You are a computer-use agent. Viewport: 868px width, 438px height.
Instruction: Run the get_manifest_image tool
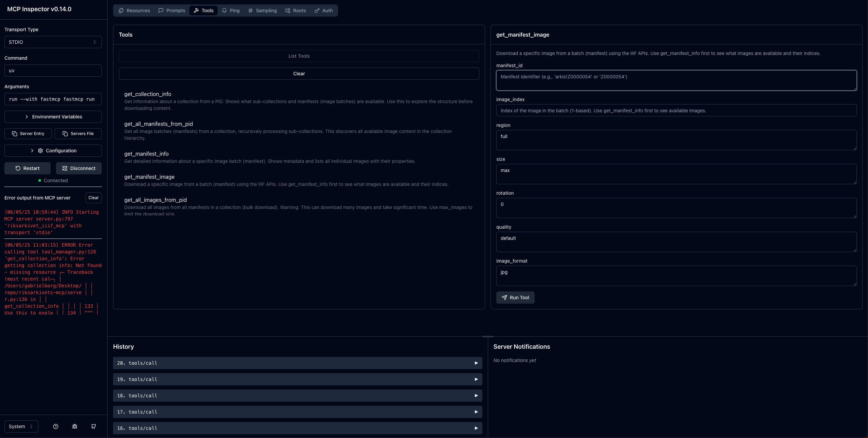(x=515, y=298)
